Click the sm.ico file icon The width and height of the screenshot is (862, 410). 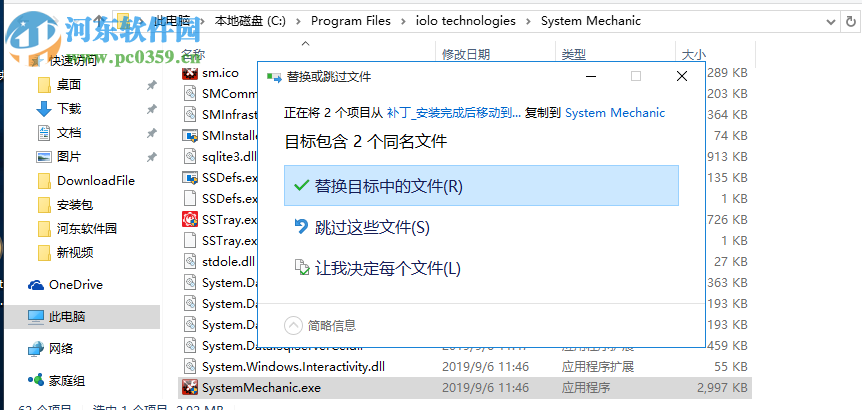[x=190, y=72]
